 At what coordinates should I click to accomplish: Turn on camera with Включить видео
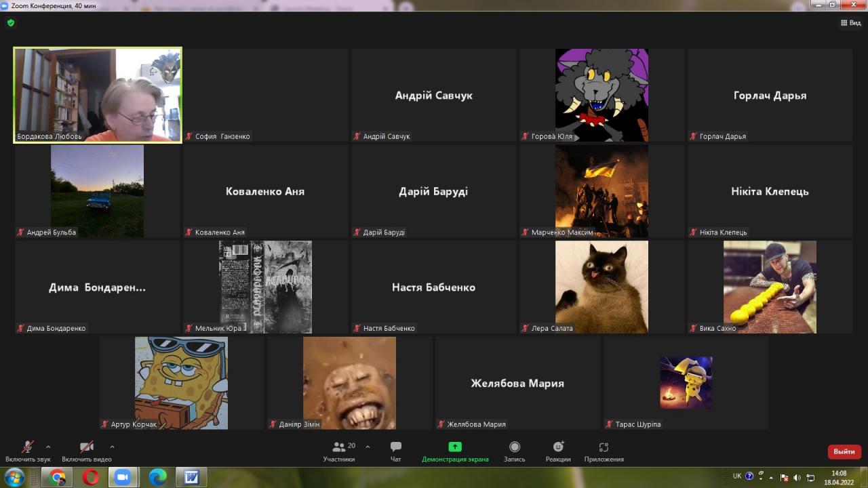click(x=87, y=451)
